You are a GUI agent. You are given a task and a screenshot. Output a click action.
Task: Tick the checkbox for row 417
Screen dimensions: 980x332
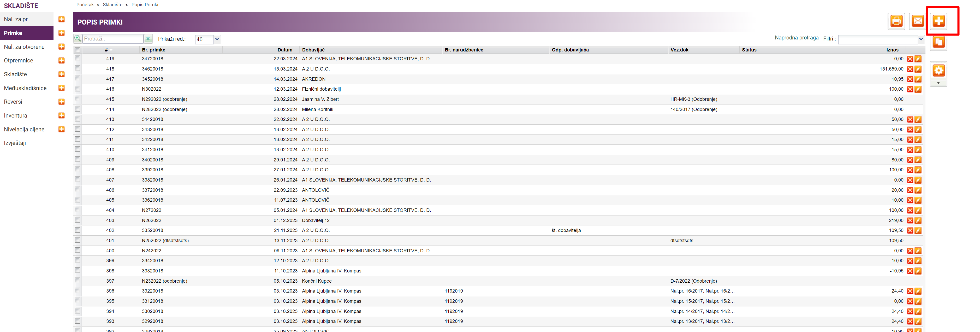78,78
